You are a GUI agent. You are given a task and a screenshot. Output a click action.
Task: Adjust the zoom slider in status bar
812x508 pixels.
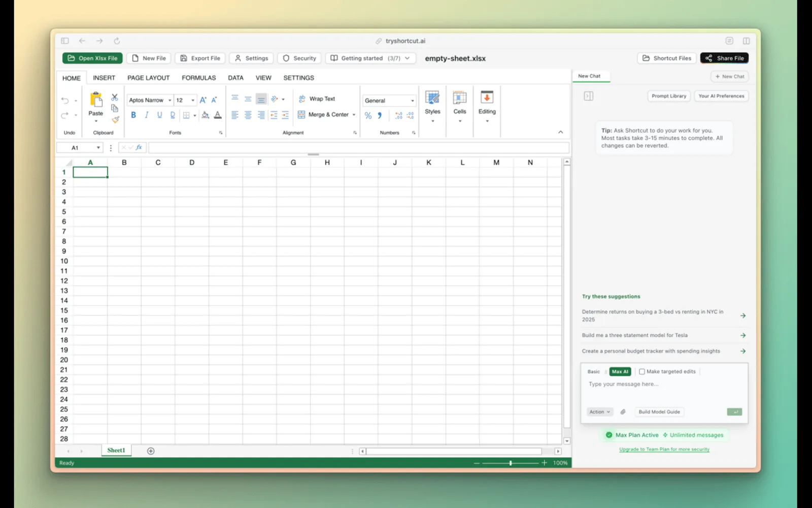tap(511, 463)
